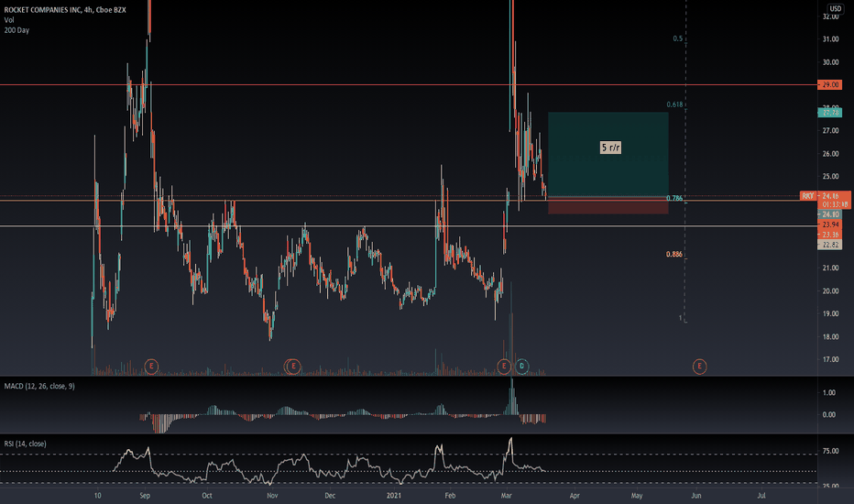This screenshot has height=504, width=854.
Task: Select the RSI (14, close) legend
Action: 25,444
